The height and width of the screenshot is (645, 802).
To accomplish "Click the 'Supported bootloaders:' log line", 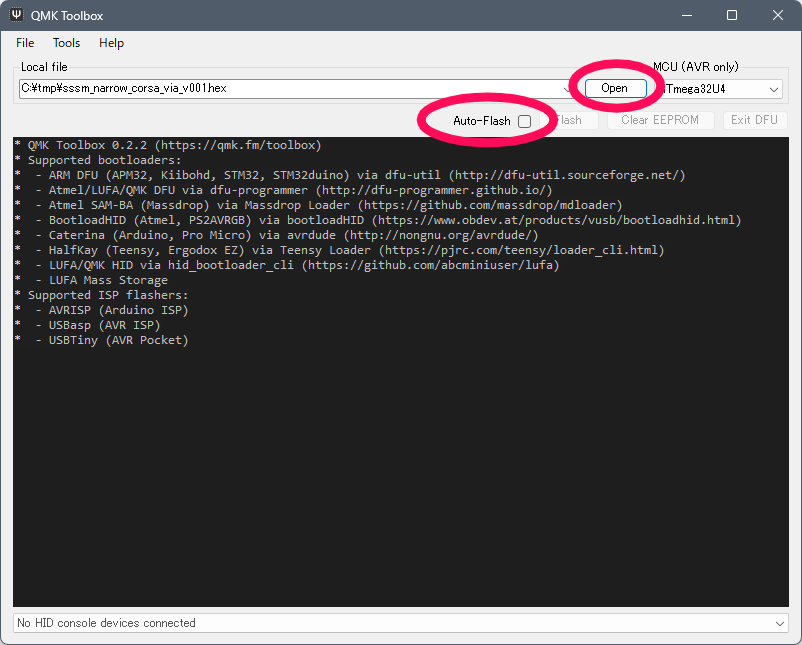I will tap(98, 160).
